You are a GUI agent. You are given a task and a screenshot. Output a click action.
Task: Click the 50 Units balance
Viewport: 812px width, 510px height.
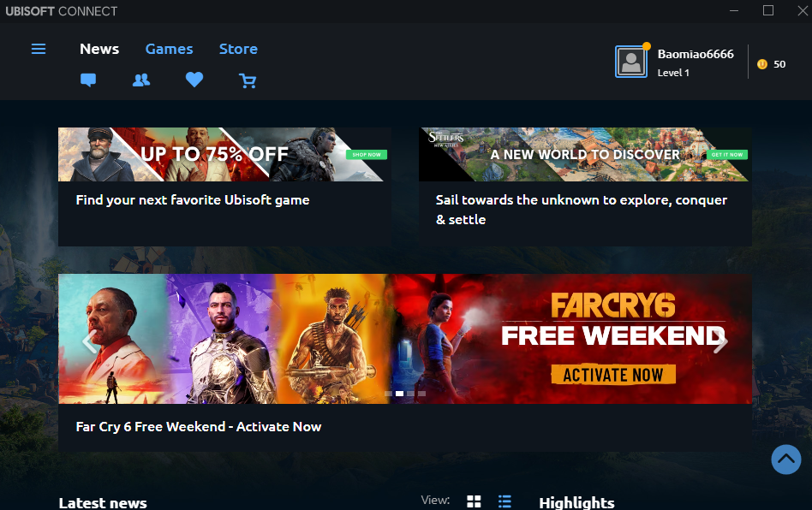point(779,64)
